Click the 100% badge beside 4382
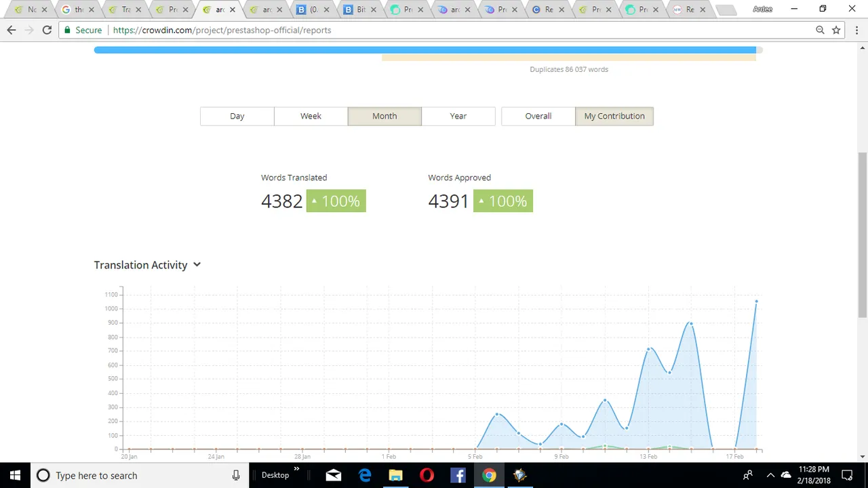Screen dimensions: 868x488 [x=336, y=201]
